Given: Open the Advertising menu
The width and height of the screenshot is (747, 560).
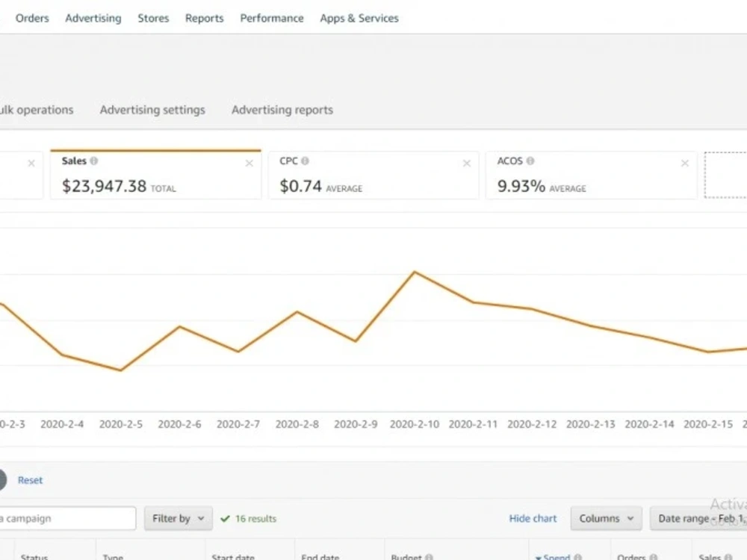Looking at the screenshot, I should 93,18.
